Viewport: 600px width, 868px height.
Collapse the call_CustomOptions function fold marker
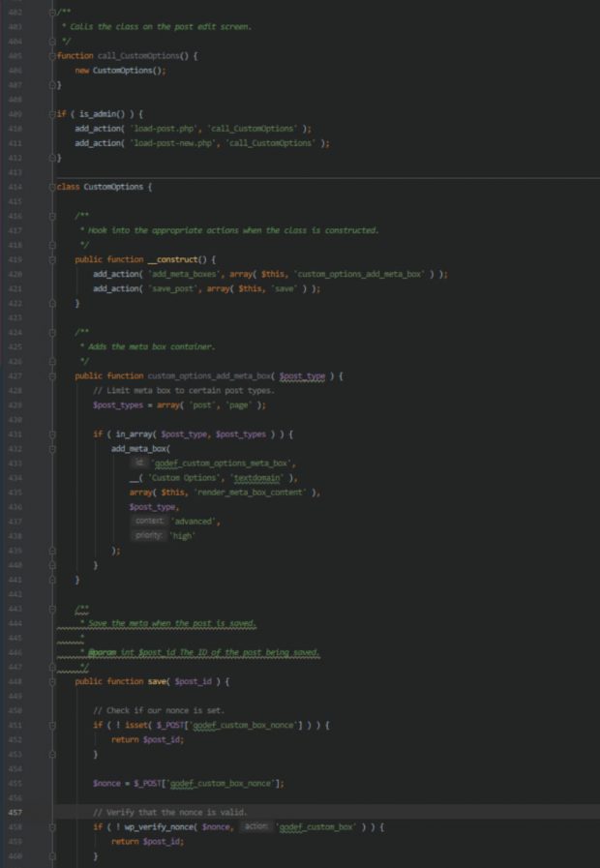(53, 56)
